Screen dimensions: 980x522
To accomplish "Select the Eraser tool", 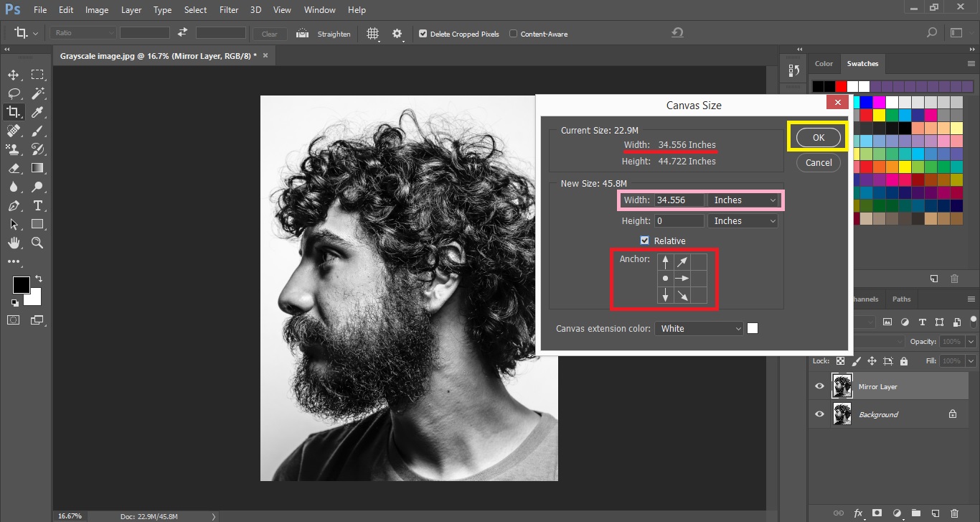I will (13, 168).
